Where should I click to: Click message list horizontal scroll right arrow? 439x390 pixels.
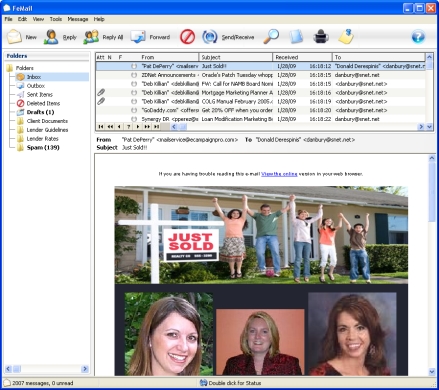(x=421, y=127)
